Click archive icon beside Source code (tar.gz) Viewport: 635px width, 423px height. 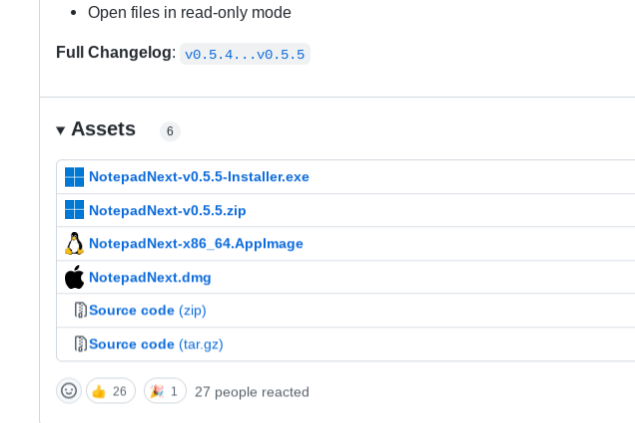pyautogui.click(x=81, y=344)
